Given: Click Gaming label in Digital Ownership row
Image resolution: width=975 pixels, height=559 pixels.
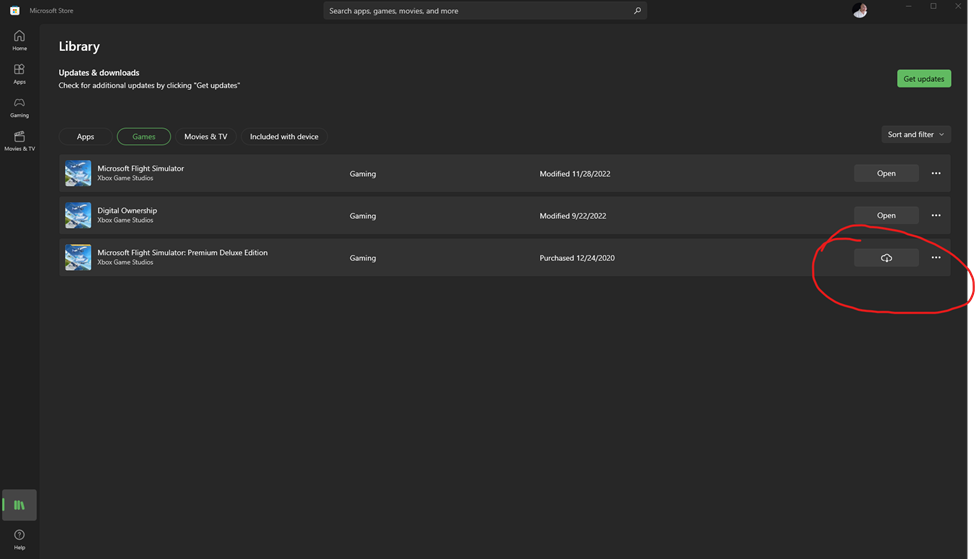Looking at the screenshot, I should [x=363, y=216].
